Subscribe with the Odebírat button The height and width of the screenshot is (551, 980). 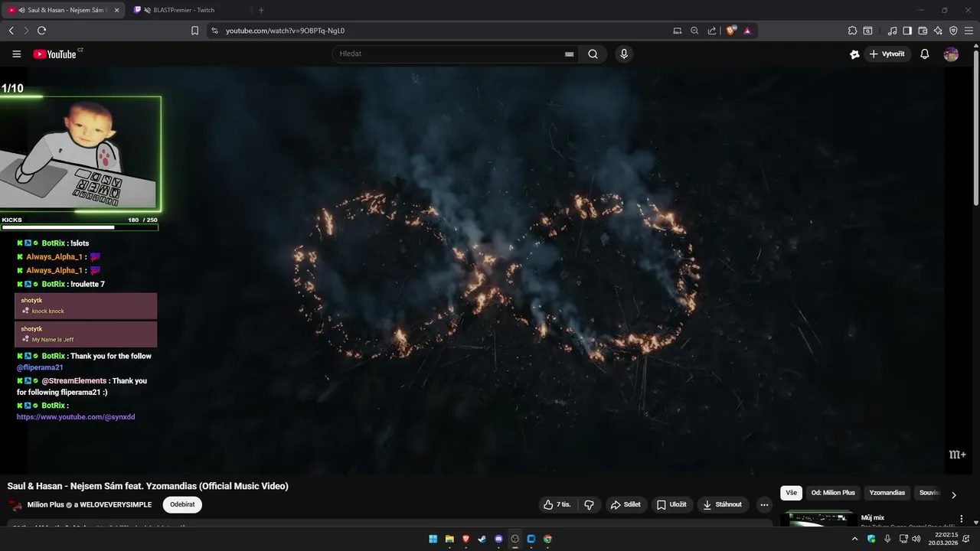182,505
